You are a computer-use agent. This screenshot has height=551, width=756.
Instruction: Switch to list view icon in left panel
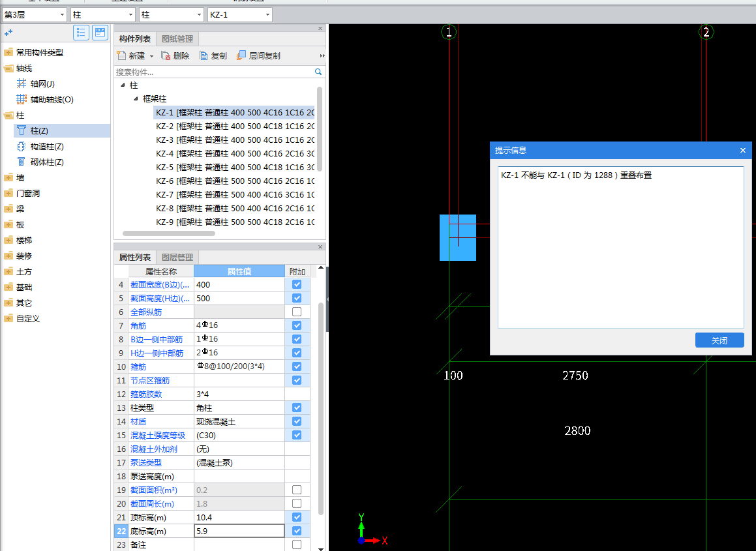(x=81, y=33)
